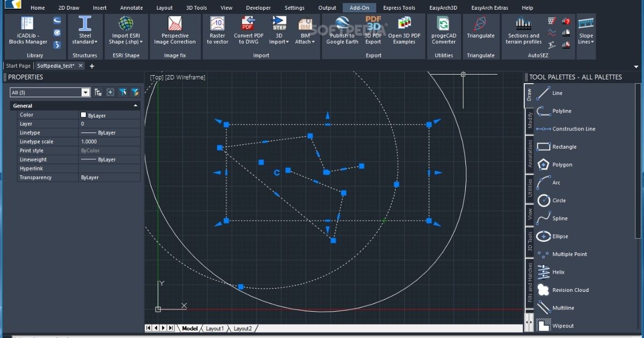Pick the Revision Cloud tool

pyautogui.click(x=563, y=290)
